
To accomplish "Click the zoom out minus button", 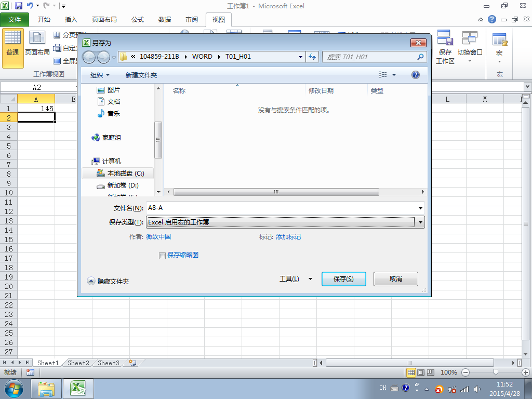I will (465, 372).
